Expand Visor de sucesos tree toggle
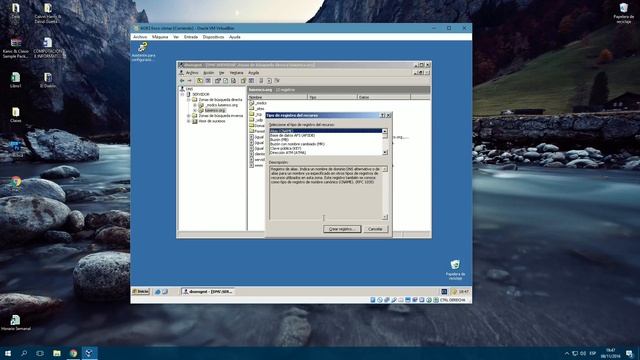 coord(189,121)
